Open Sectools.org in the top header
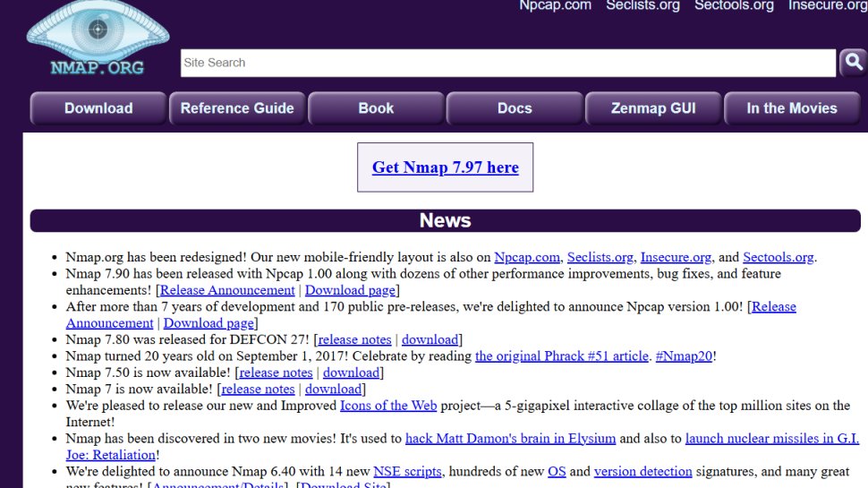Viewport: 868px width, 488px height. tap(734, 5)
